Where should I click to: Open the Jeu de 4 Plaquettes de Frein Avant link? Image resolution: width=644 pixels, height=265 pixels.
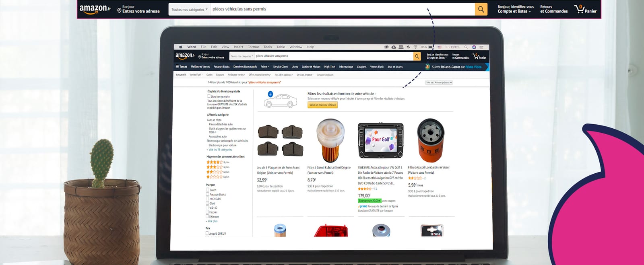click(x=278, y=170)
